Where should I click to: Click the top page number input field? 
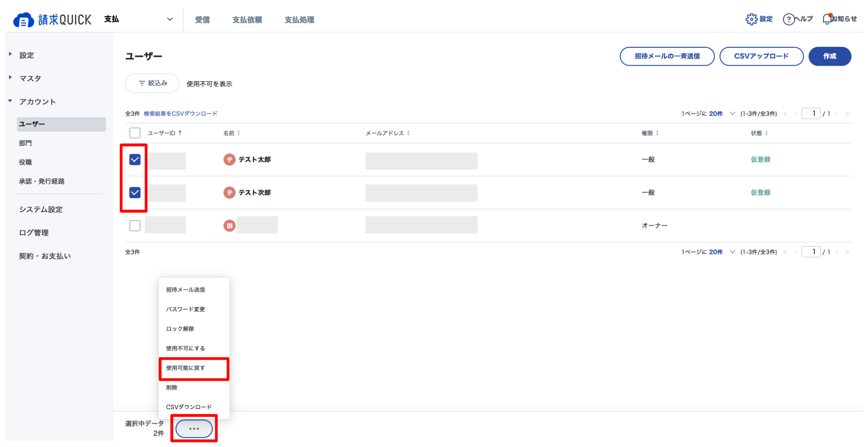811,113
